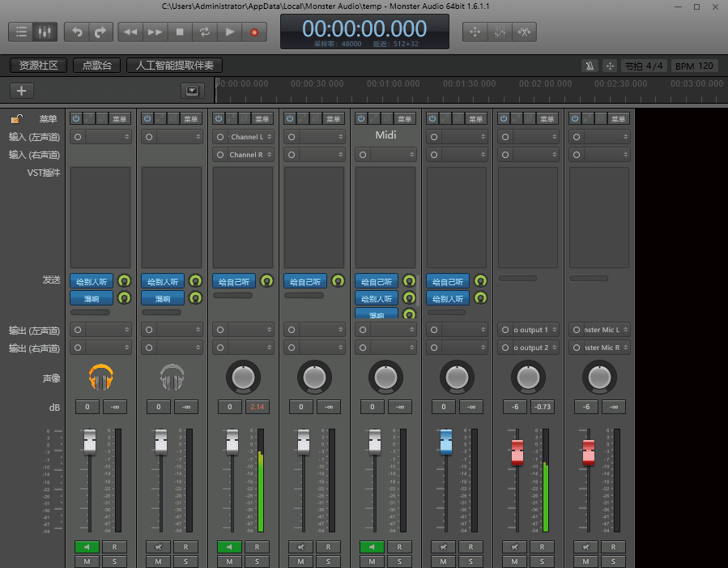The height and width of the screenshot is (568, 728).
Task: Click the red record button in transport
Action: tap(254, 32)
